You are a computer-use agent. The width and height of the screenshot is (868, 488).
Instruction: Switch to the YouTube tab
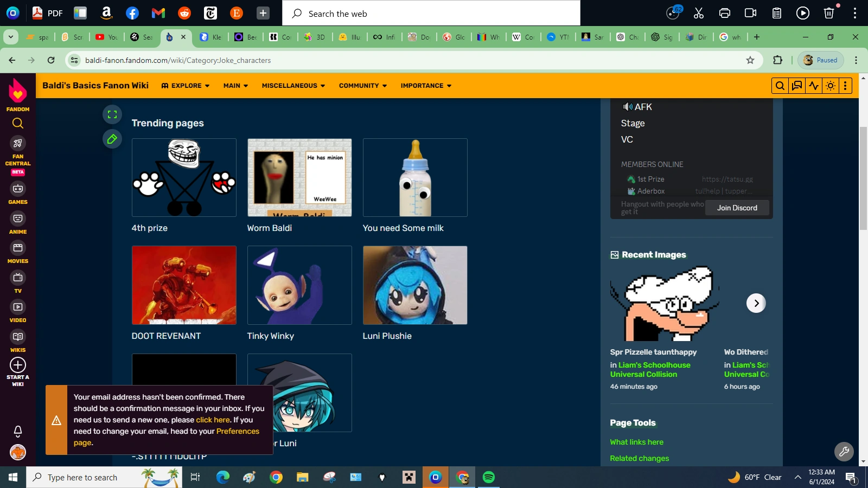click(107, 37)
